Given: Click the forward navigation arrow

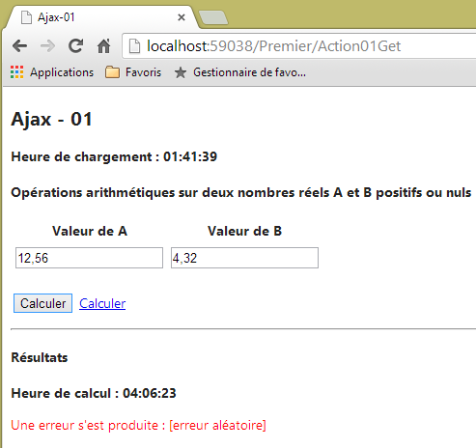Looking at the screenshot, I should (48, 46).
